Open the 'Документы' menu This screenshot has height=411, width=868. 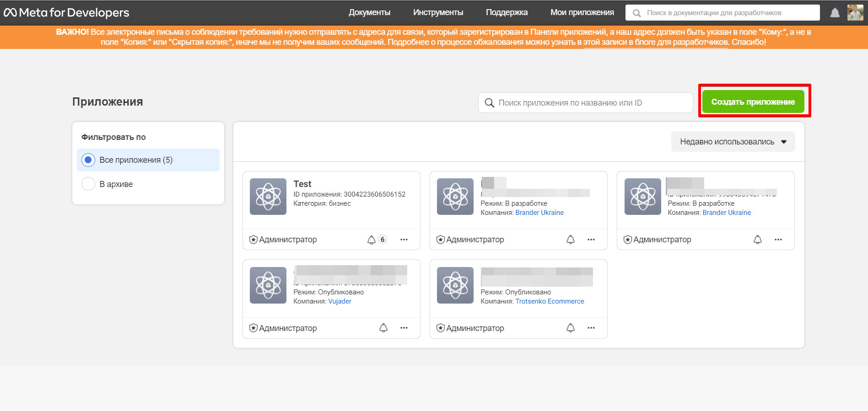(369, 12)
